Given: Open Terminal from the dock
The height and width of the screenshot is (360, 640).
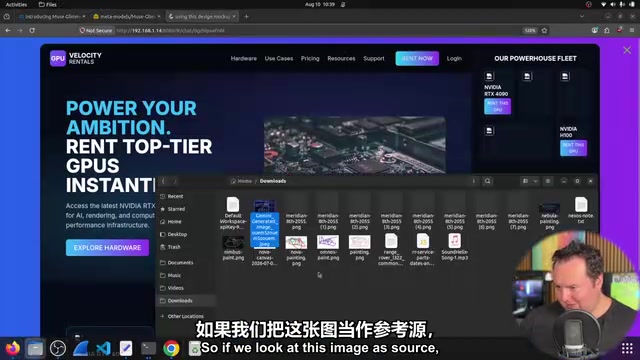Looking at the screenshot, I should pyautogui.click(x=148, y=348).
